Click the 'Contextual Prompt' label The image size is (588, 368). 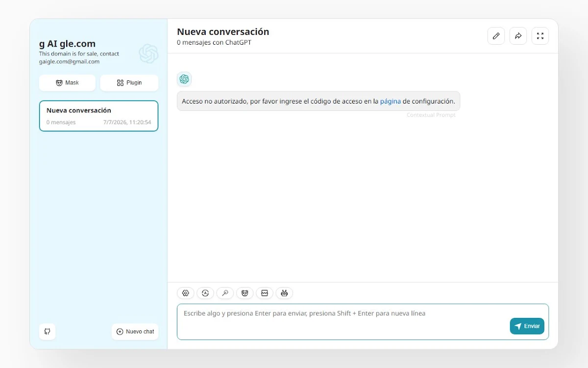[431, 115]
